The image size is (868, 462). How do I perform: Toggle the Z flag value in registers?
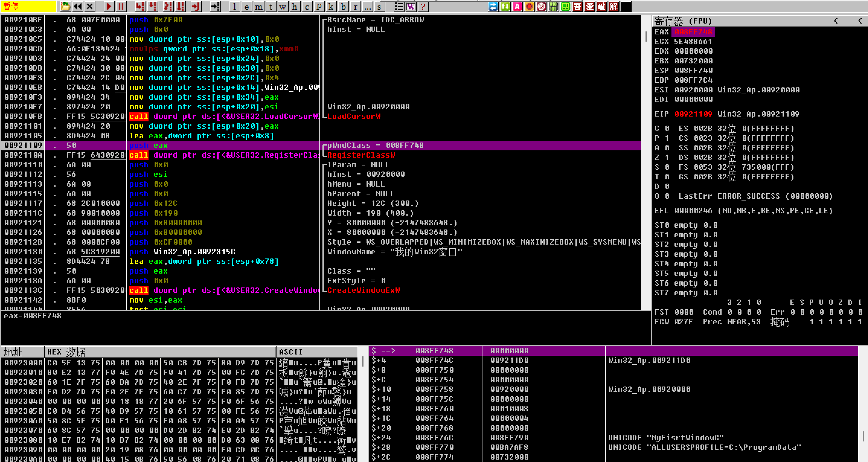point(667,157)
